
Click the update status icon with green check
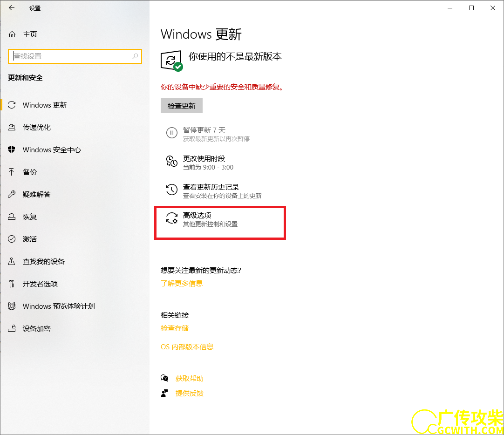(171, 61)
